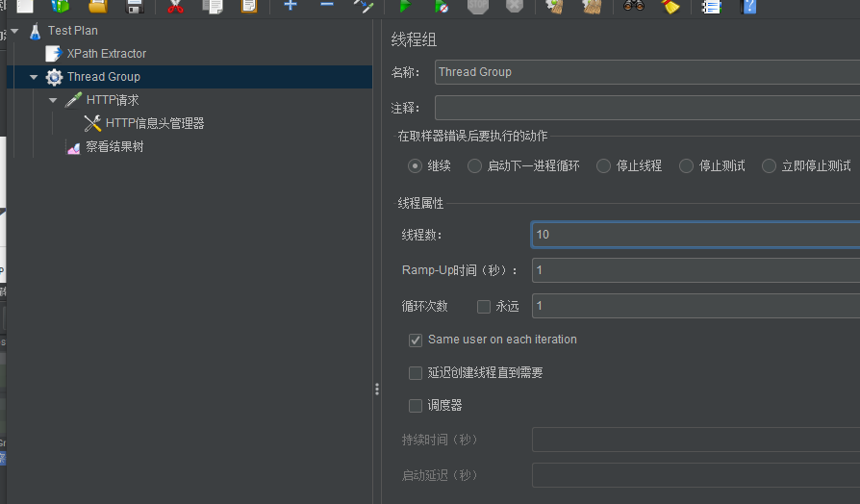
Task: Collapse all nodes with the minus icon
Action: (327, 5)
